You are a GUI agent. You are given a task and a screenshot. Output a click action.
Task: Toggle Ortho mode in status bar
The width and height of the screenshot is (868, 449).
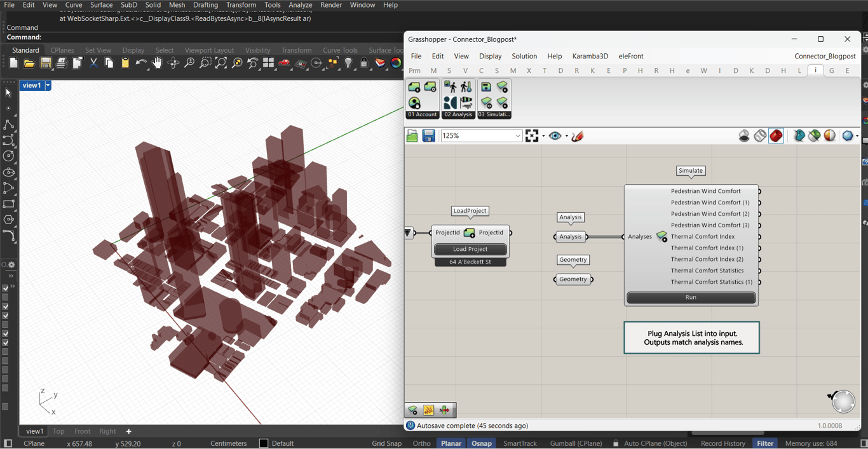pyautogui.click(x=421, y=443)
